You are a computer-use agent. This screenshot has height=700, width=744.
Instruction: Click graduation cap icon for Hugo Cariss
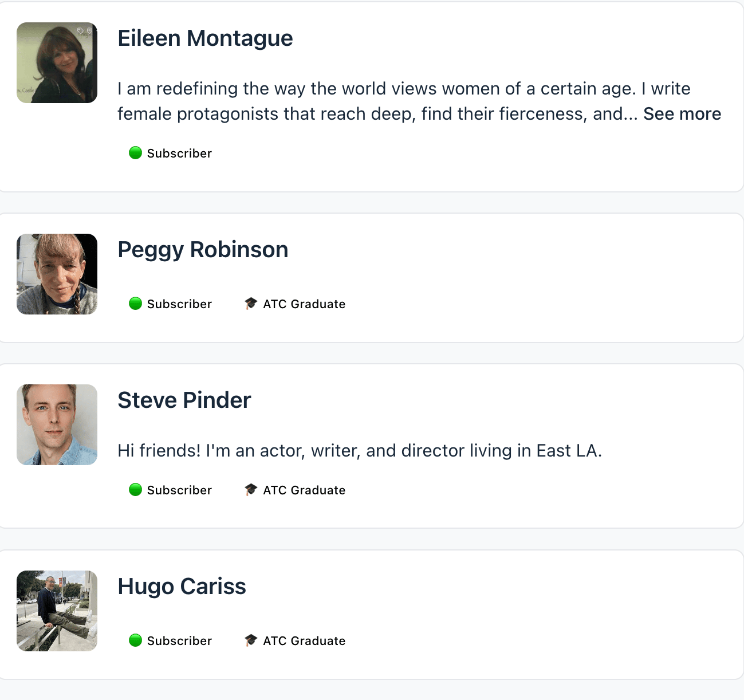[251, 640]
